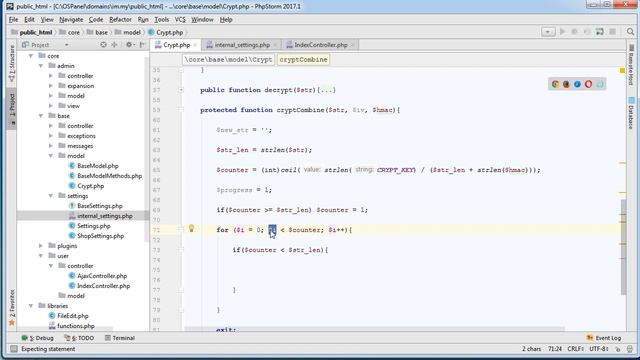Click the Stop square icon in toolbar
This screenshot has height=360, width=640.
coord(613,32)
